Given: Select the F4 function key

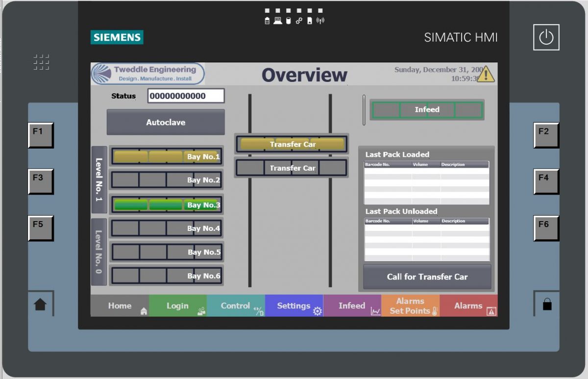Looking at the screenshot, I should tap(546, 181).
